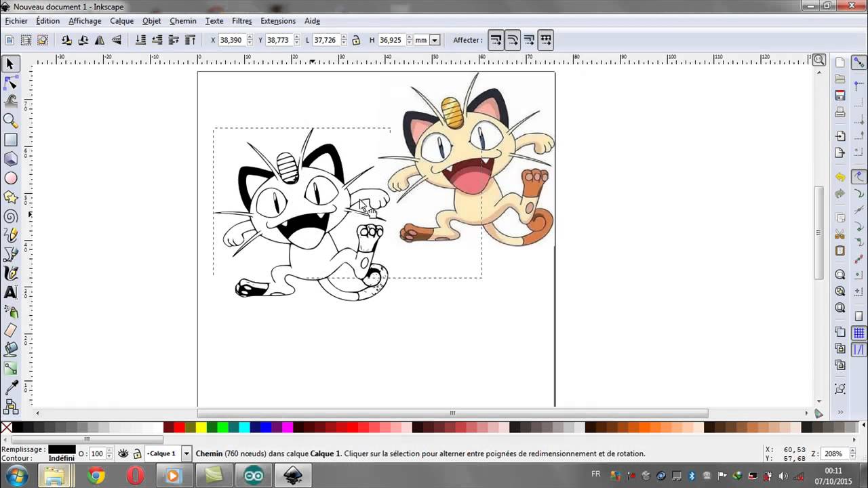Viewport: 868px width, 488px height.
Task: Select the 3D box tool
Action: click(10, 159)
